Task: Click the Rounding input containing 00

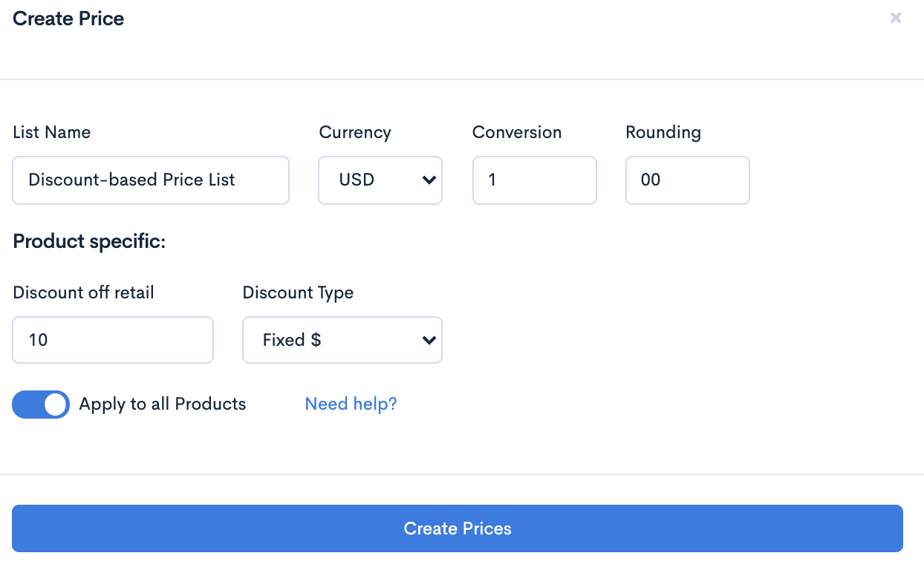Action: [x=687, y=180]
